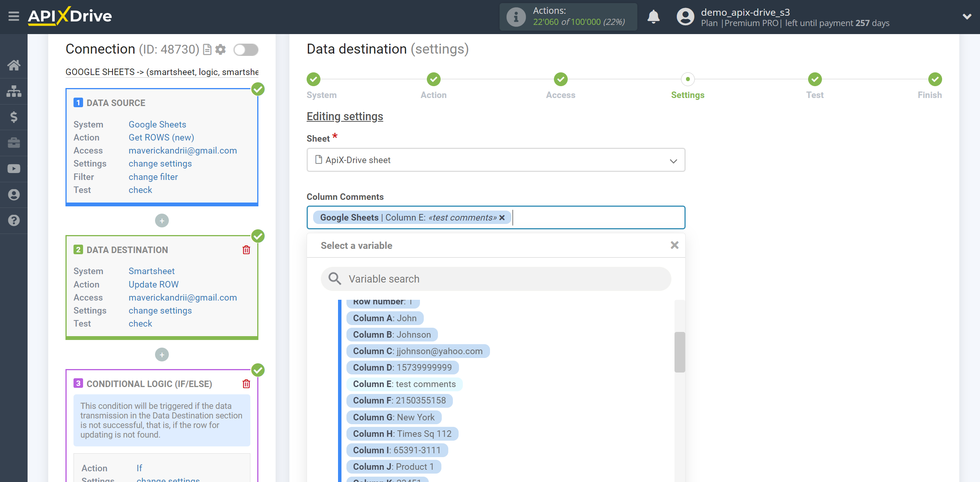
Task: Open the Get ROWS (new) action link
Action: (161, 137)
